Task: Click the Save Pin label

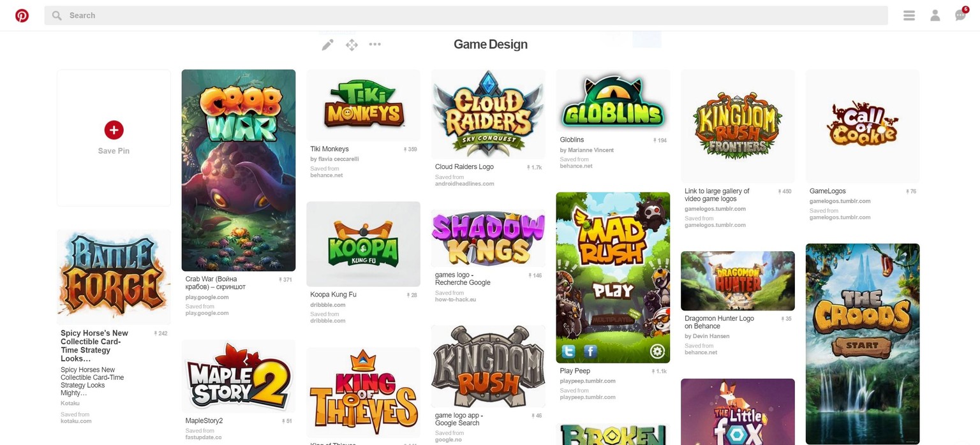Action: (114, 151)
